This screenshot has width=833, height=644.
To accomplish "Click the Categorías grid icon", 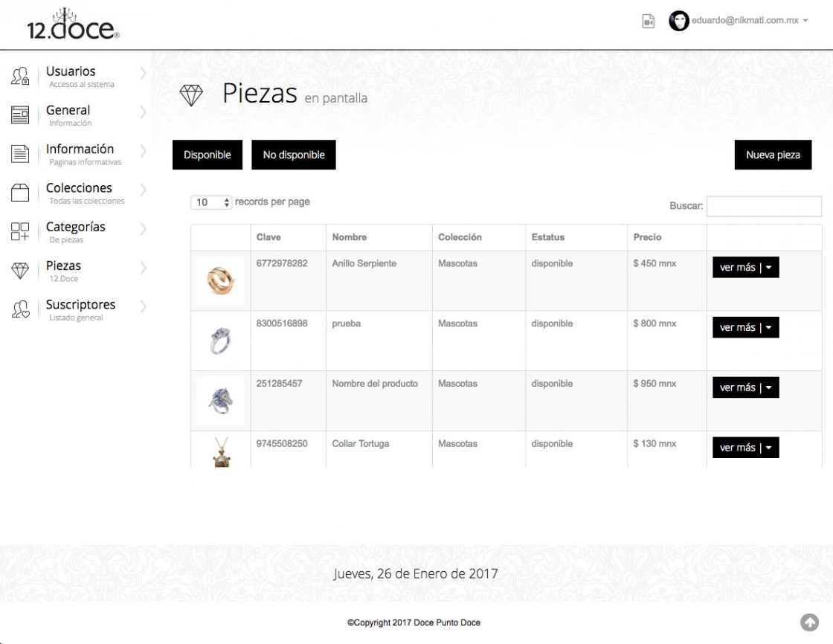I will (x=20, y=232).
